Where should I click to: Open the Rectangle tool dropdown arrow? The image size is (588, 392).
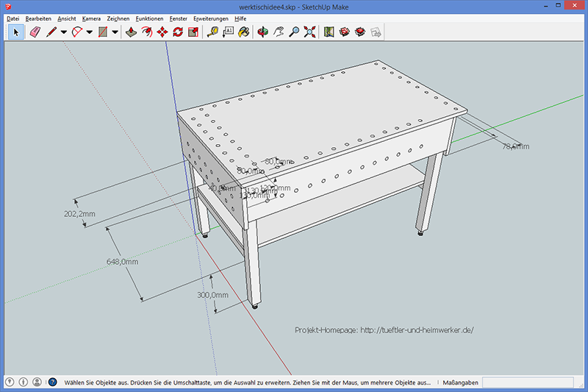(x=115, y=32)
